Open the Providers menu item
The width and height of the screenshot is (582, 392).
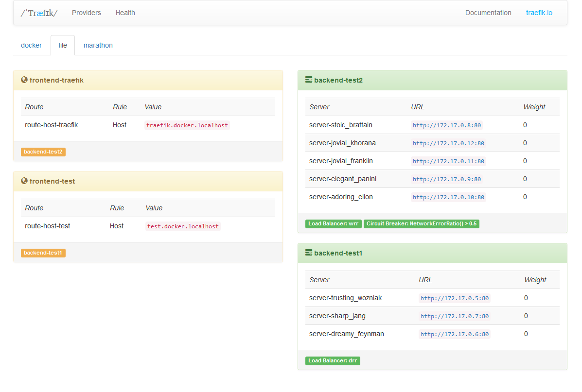(x=86, y=13)
